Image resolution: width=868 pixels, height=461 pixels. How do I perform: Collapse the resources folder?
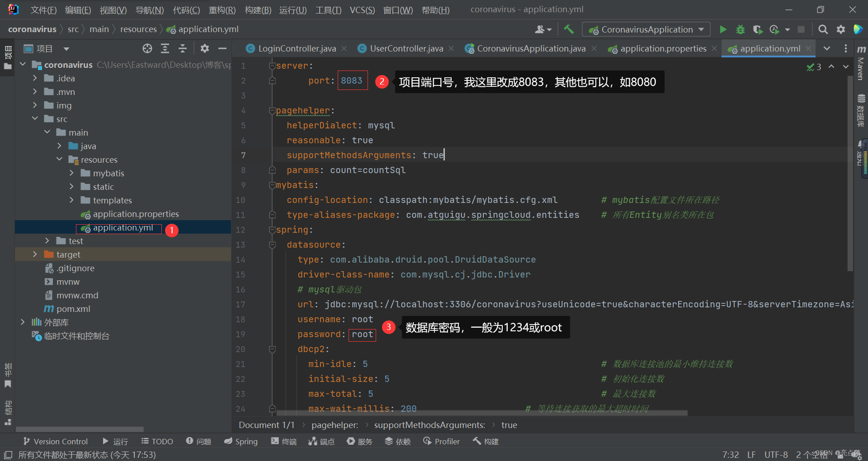point(59,159)
